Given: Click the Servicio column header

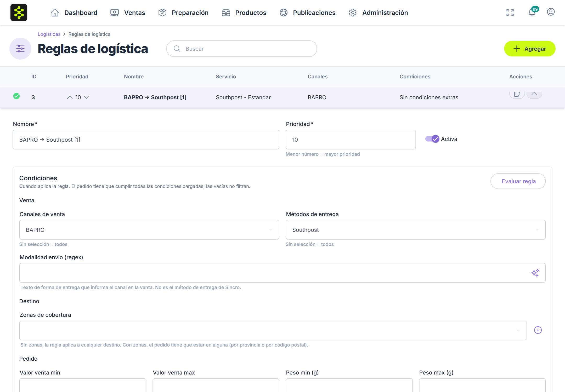Looking at the screenshot, I should click(226, 77).
